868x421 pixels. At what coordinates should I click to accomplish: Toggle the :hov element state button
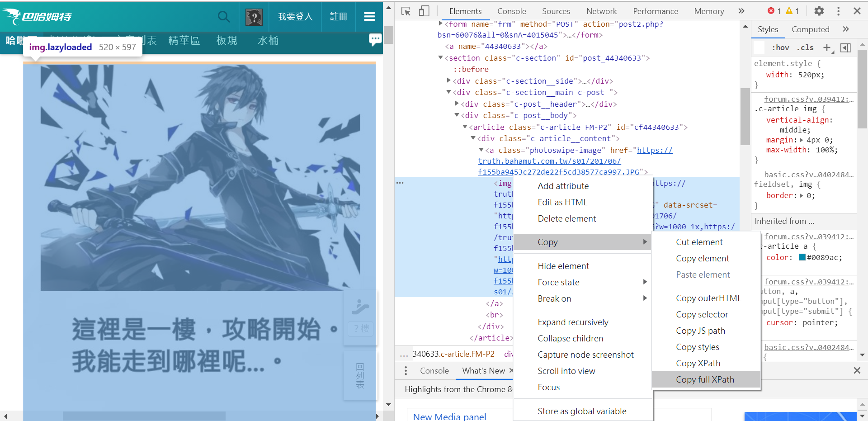point(780,47)
